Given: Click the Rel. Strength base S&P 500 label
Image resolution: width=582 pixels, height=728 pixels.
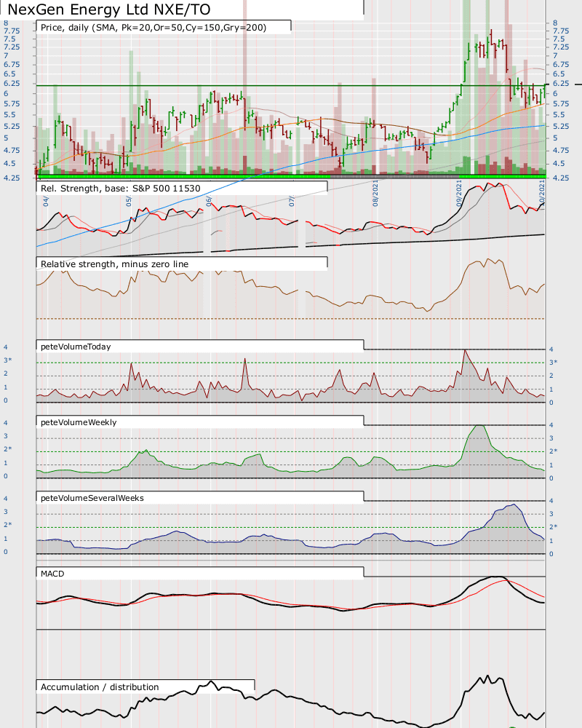Looking at the screenshot, I should 120,189.
